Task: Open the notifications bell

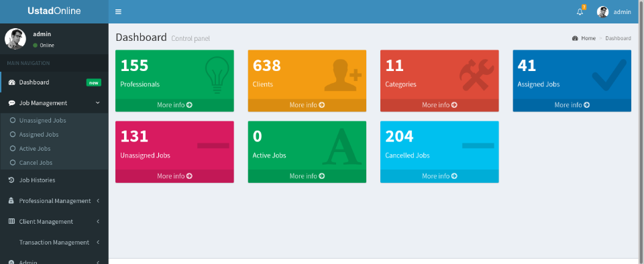Action: point(580,12)
